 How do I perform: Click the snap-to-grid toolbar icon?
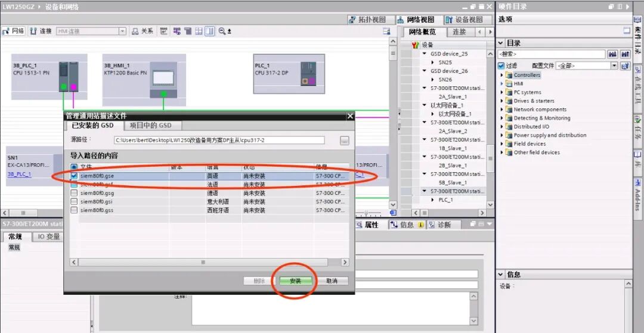(x=199, y=31)
